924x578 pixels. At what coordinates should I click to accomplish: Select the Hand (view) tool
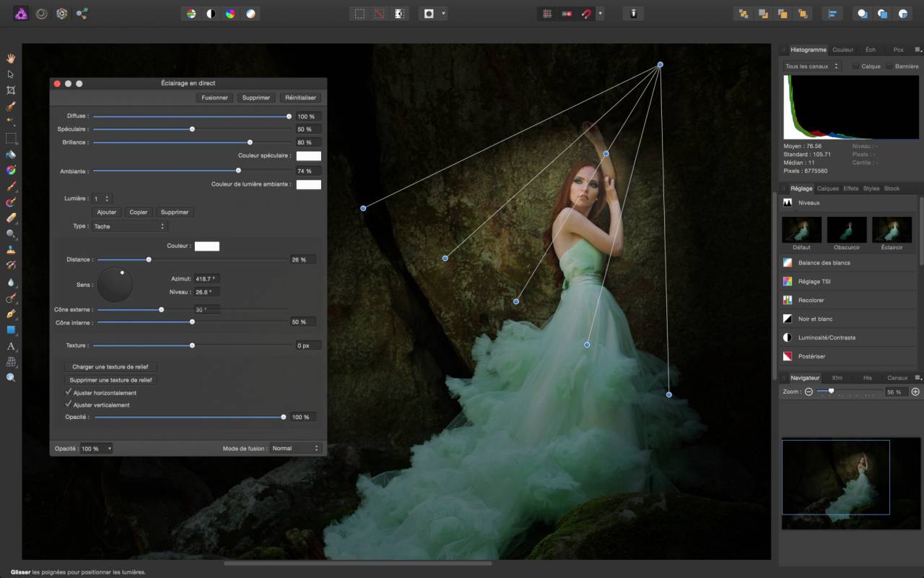[x=11, y=59]
